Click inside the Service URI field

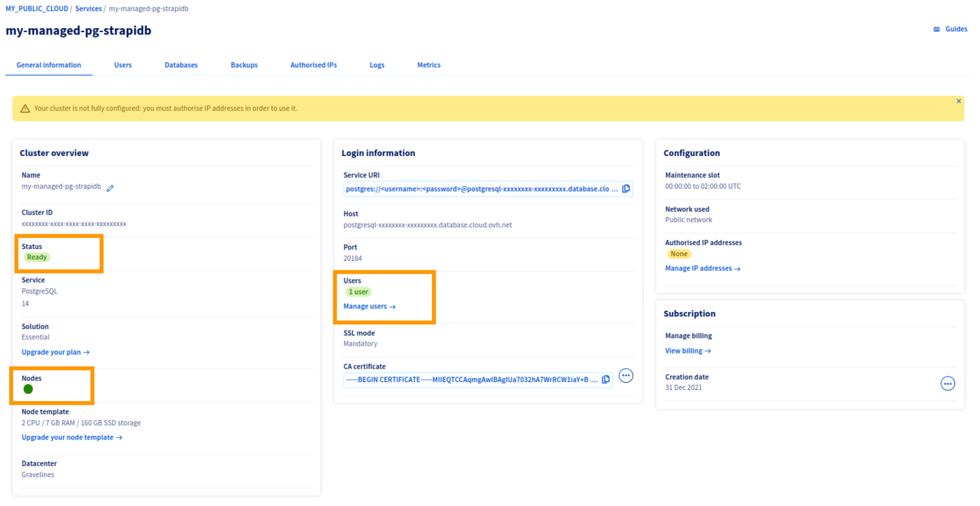(x=476, y=188)
